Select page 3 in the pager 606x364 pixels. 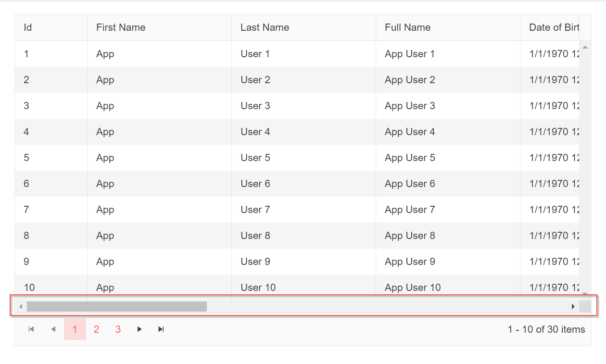[x=118, y=329]
